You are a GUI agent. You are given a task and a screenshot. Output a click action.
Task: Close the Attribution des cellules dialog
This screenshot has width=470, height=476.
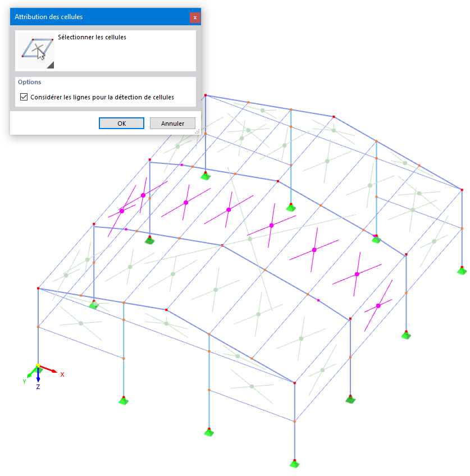coord(195,17)
